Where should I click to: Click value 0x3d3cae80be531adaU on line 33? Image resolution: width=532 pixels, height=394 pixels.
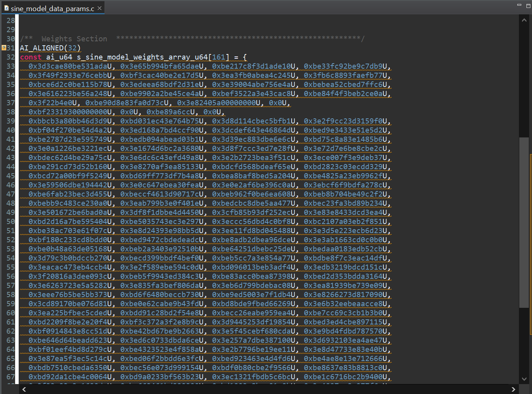point(71,66)
